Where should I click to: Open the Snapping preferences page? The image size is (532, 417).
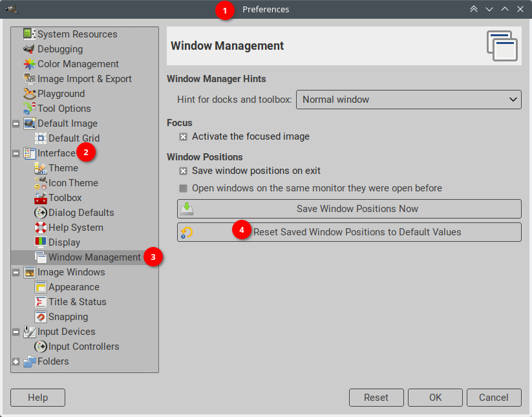click(68, 317)
